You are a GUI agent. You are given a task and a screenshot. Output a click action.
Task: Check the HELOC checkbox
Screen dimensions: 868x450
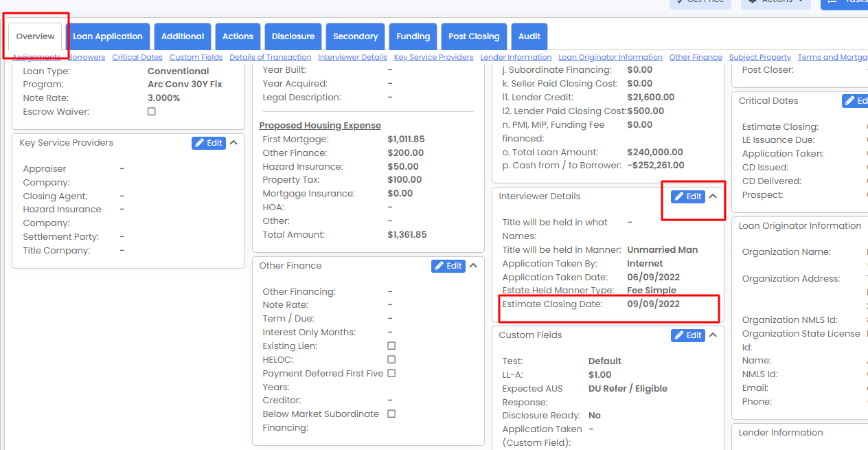point(391,359)
